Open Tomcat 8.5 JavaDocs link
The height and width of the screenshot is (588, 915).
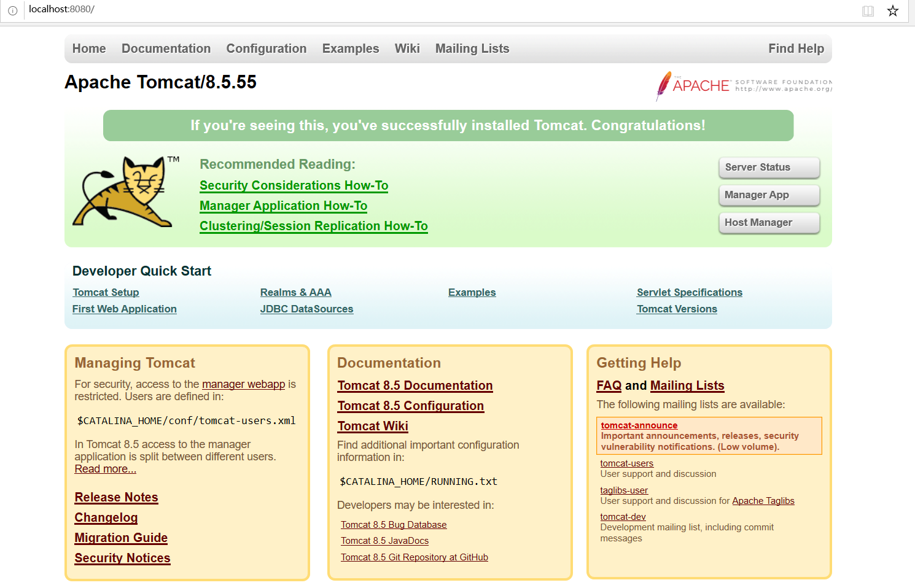pos(385,541)
